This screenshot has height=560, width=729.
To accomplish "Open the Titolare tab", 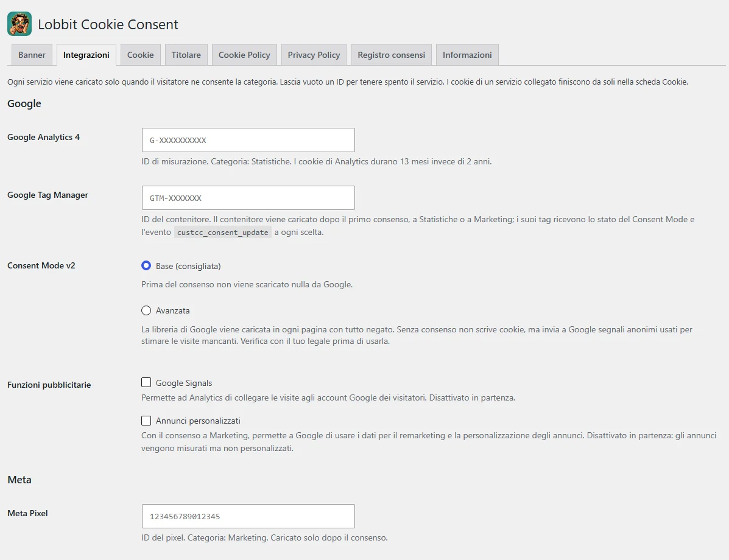I will point(186,55).
